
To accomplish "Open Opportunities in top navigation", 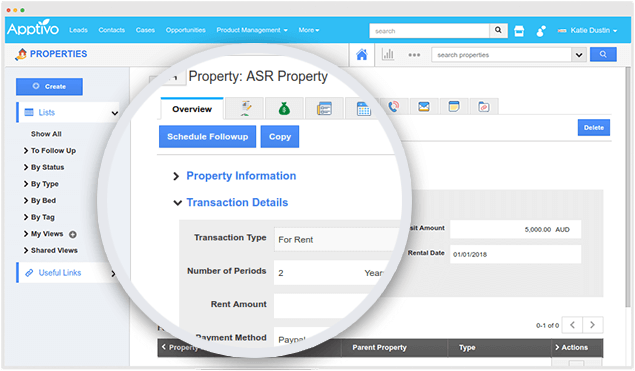I will (x=185, y=30).
